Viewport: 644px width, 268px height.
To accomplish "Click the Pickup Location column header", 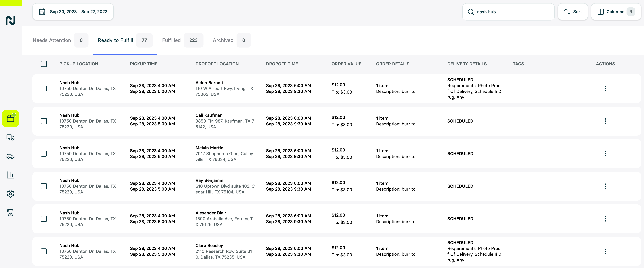I will (x=79, y=64).
